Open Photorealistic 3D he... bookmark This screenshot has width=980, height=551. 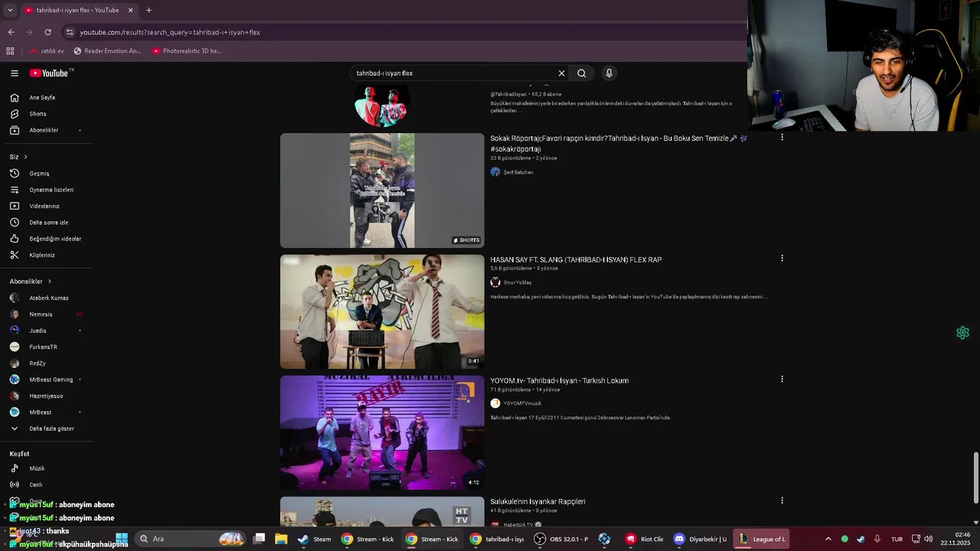(187, 51)
